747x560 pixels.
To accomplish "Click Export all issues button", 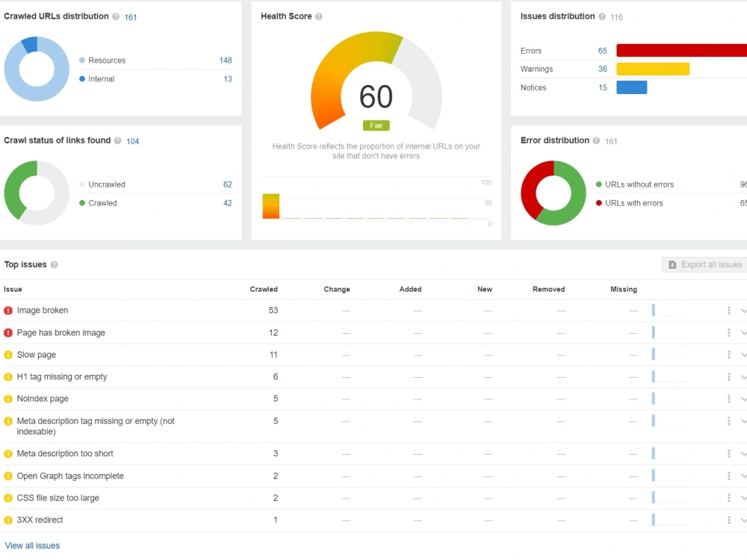I will [x=704, y=265].
